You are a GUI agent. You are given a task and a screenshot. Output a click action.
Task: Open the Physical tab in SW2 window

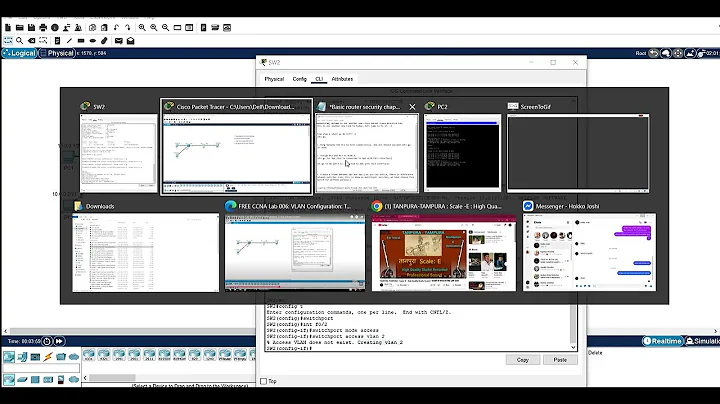pyautogui.click(x=274, y=79)
